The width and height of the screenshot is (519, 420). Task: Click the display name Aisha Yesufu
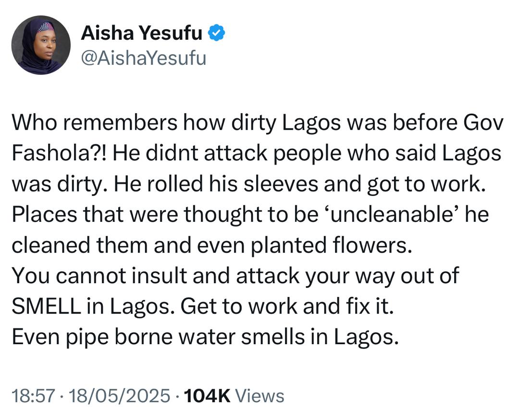pos(142,33)
